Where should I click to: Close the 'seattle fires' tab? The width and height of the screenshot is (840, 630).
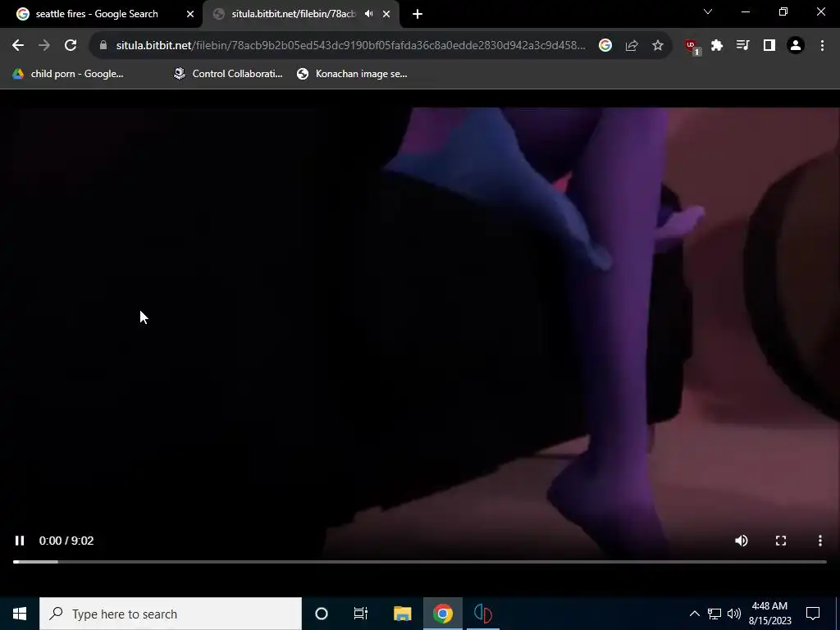[190, 14]
